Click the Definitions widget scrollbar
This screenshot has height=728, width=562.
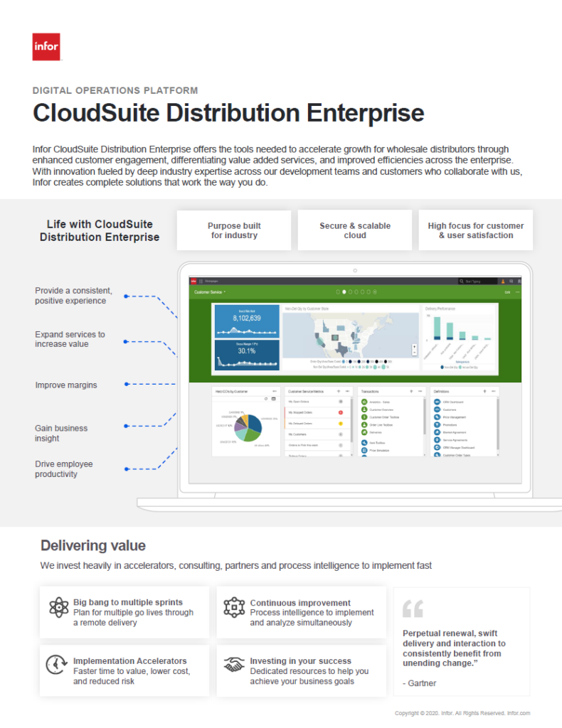498,424
